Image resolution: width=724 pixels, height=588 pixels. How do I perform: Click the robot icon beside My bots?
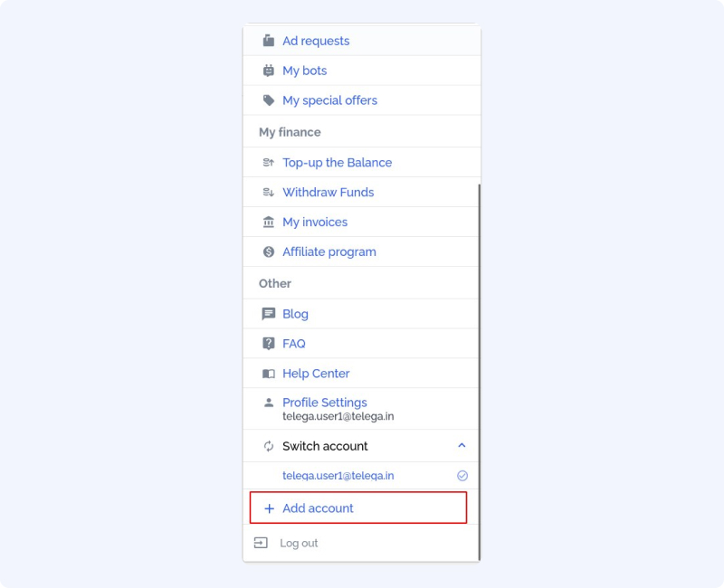(x=268, y=71)
